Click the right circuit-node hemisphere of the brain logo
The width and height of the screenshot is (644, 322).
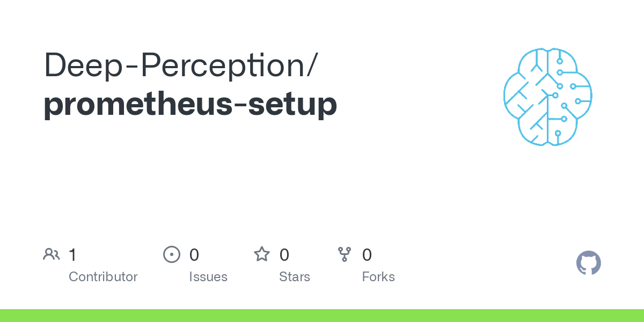[x=569, y=97]
